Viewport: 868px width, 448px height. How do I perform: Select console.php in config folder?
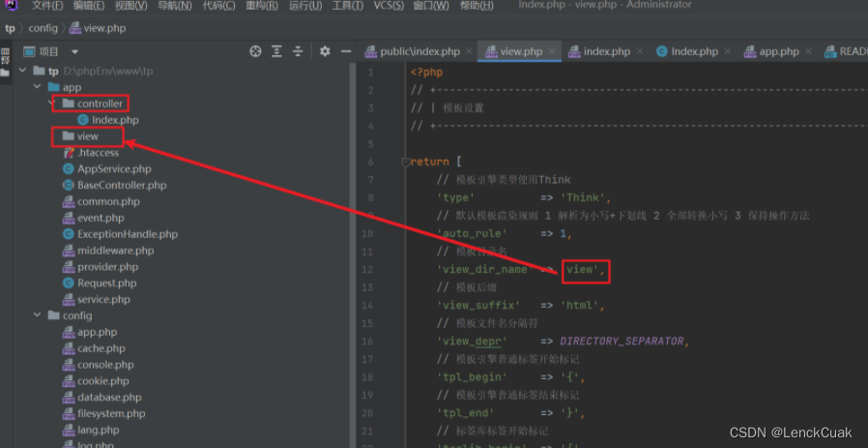[x=99, y=365]
